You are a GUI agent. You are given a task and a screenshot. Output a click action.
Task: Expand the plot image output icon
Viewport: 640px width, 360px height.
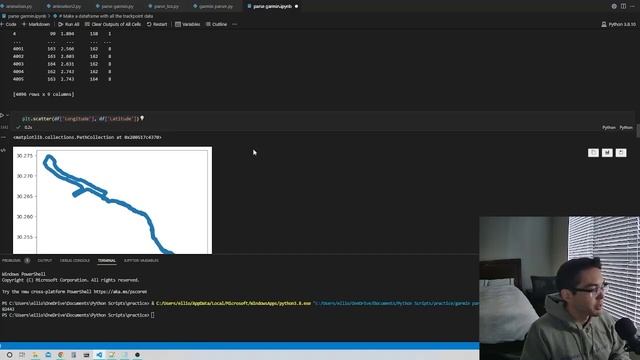[621, 153]
